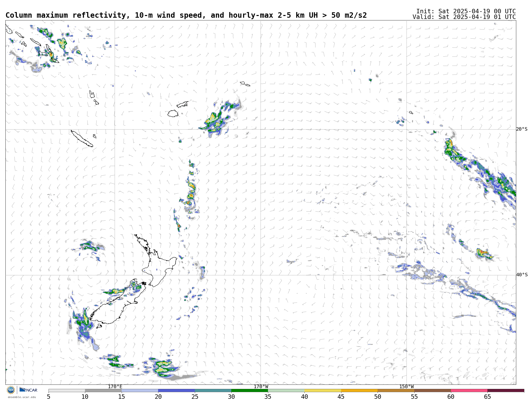Viewport: 532px width, 400px height.
Task: Click the NSF logo icon
Action: click(x=11, y=390)
